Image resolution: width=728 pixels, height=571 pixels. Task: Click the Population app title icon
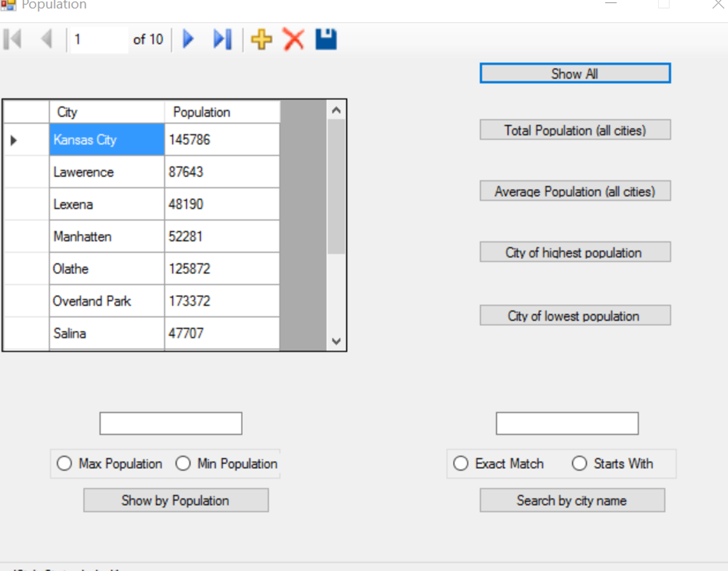[x=8, y=5]
